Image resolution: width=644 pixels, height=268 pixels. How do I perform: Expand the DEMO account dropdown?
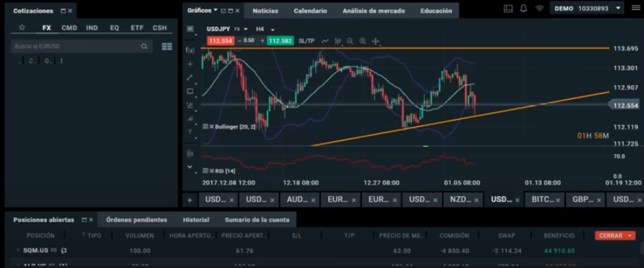tap(618, 8)
